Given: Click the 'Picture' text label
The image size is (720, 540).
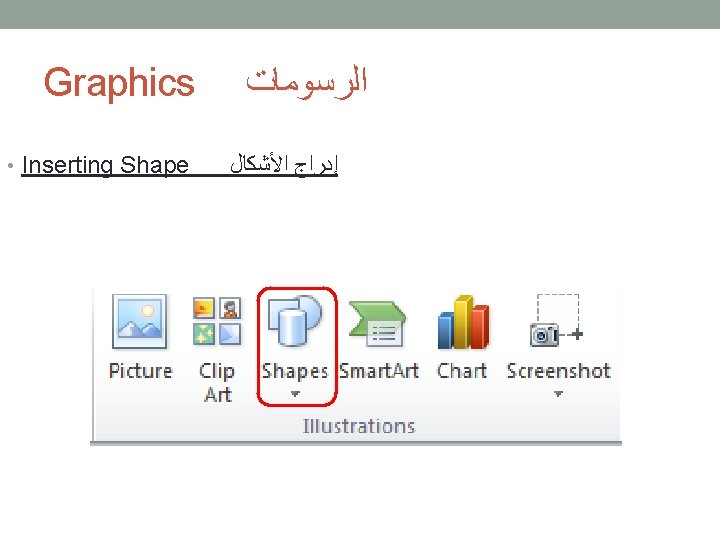Looking at the screenshot, I should pyautogui.click(x=140, y=371).
